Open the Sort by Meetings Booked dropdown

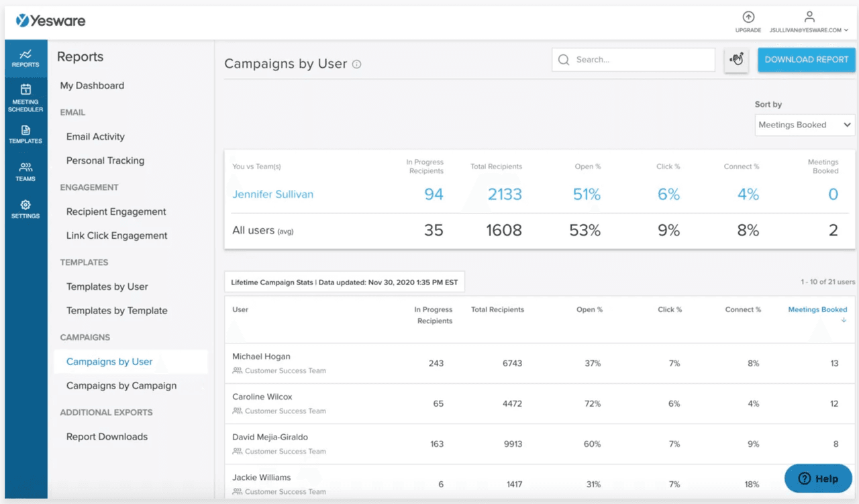click(804, 125)
